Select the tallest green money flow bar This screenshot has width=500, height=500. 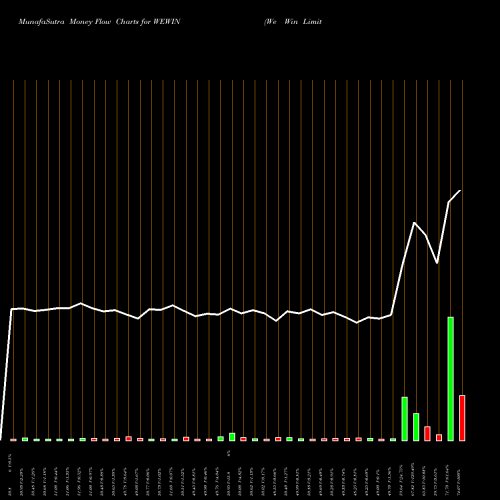[450, 379]
